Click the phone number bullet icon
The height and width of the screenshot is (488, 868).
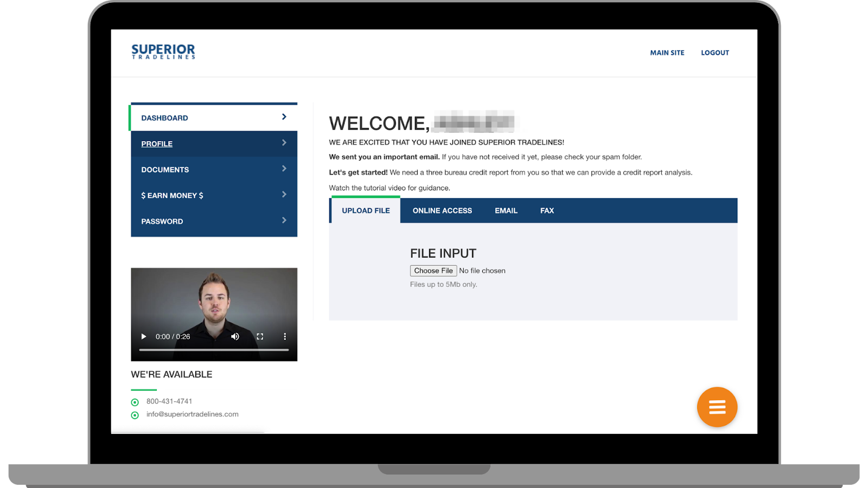[135, 402]
